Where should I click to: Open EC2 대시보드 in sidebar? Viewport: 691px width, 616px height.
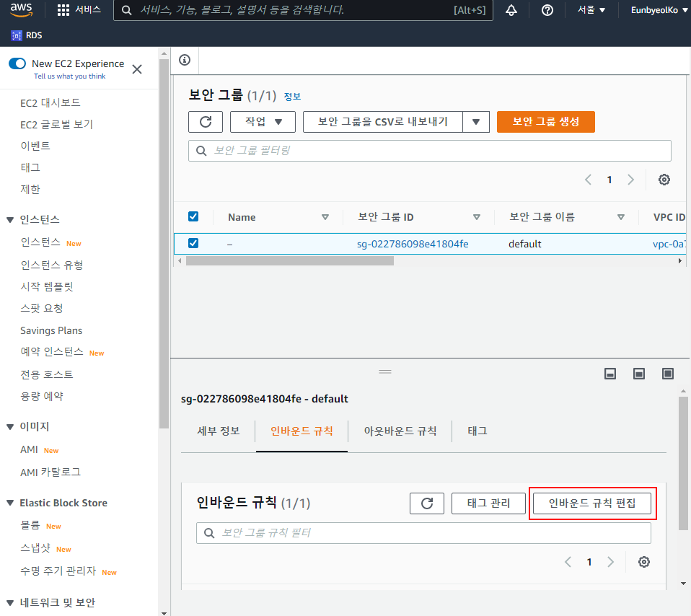coord(50,102)
